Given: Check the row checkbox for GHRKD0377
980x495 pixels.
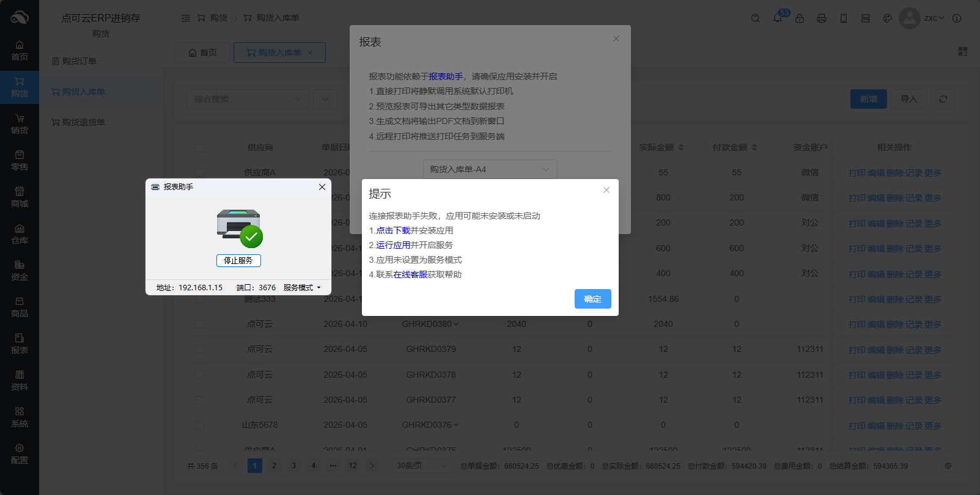Looking at the screenshot, I should pyautogui.click(x=200, y=400).
